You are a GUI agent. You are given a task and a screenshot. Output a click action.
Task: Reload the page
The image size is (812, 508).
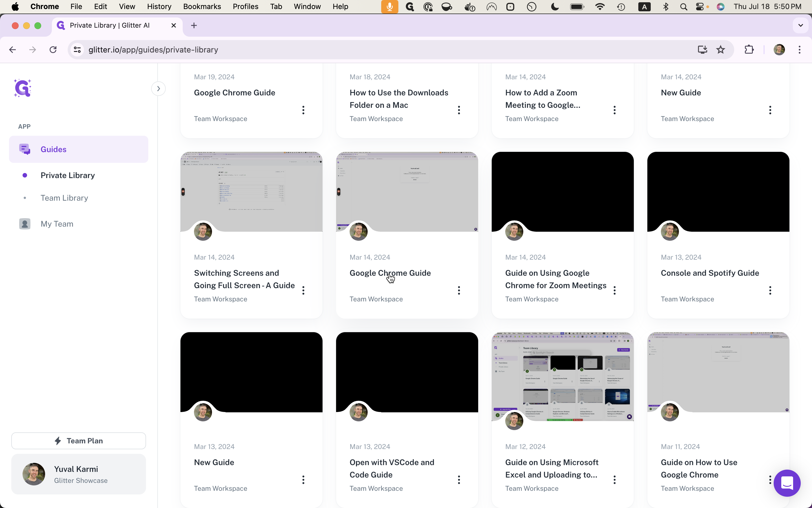[53, 50]
